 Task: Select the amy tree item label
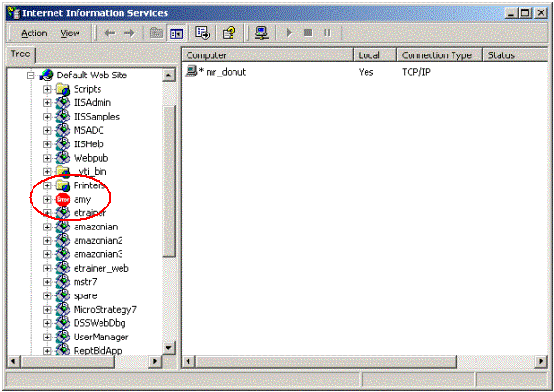pos(82,200)
